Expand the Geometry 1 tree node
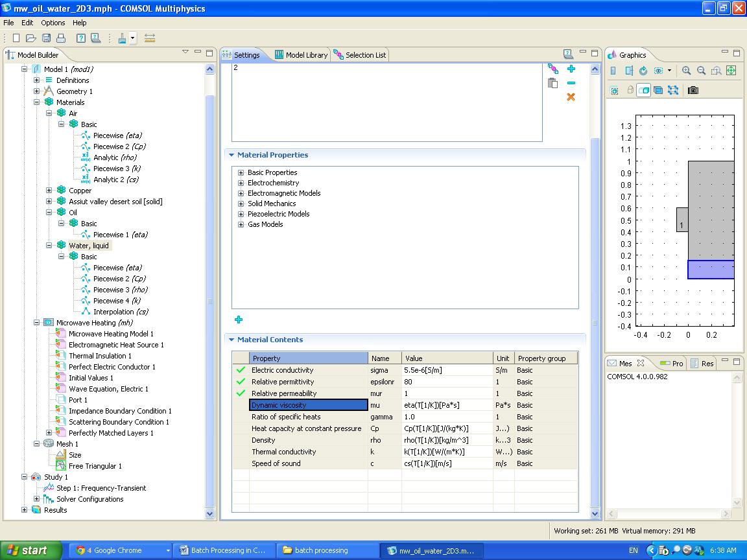Screen dimensions: 747x560 (36, 91)
